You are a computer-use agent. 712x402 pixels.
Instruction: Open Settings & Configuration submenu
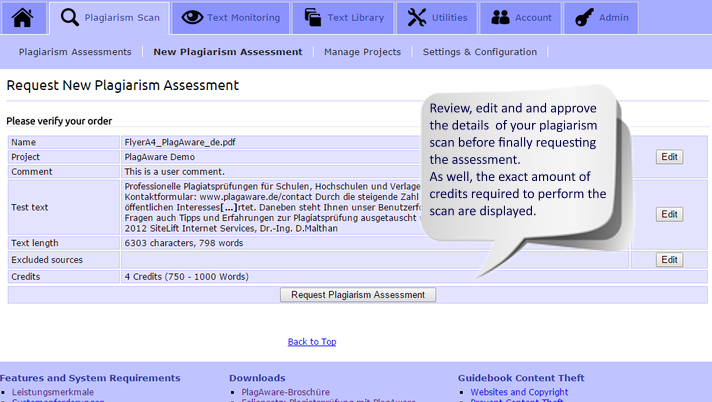pos(480,52)
